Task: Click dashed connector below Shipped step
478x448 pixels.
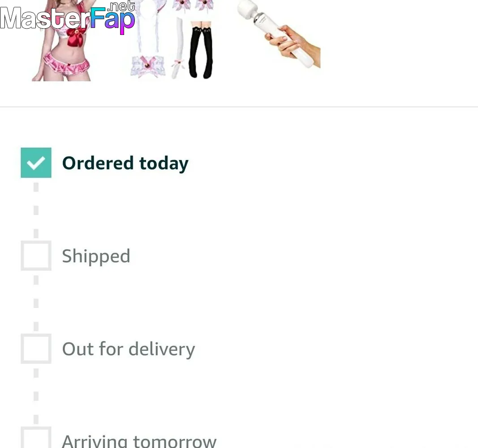Action: (x=36, y=303)
